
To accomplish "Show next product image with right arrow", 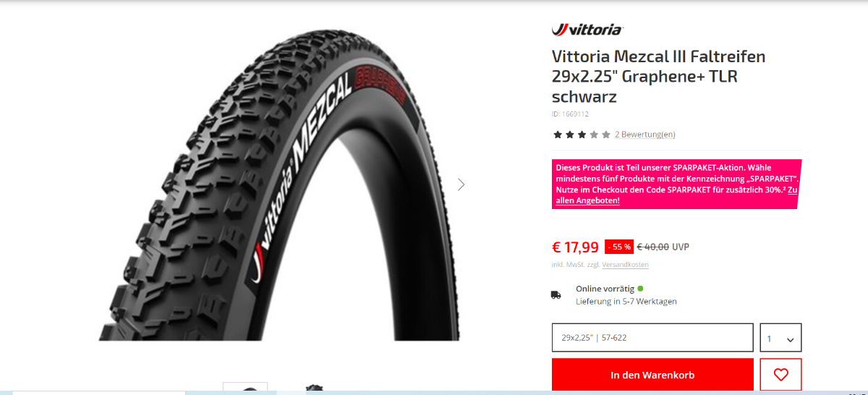I will point(461,184).
